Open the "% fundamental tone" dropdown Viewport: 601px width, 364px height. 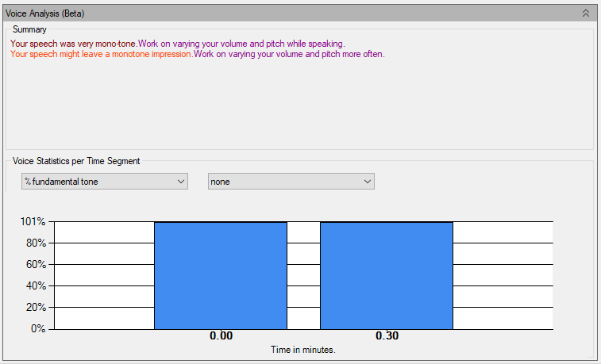pyautogui.click(x=104, y=182)
